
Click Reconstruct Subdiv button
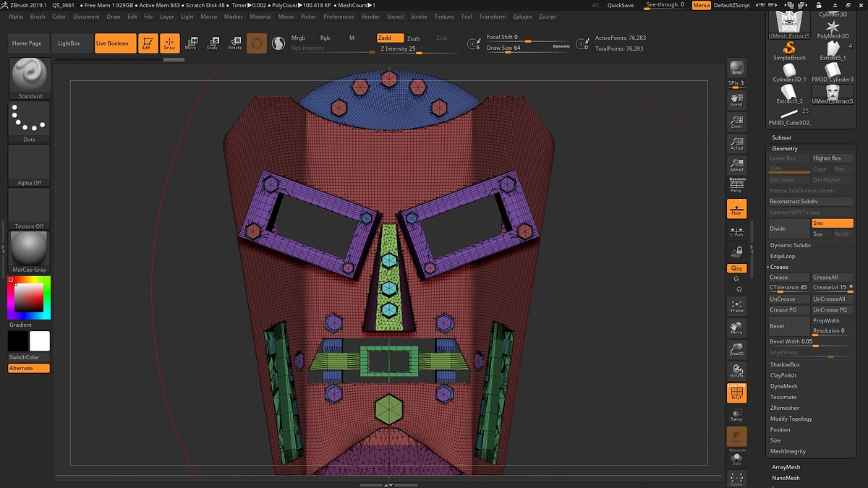[x=811, y=202]
